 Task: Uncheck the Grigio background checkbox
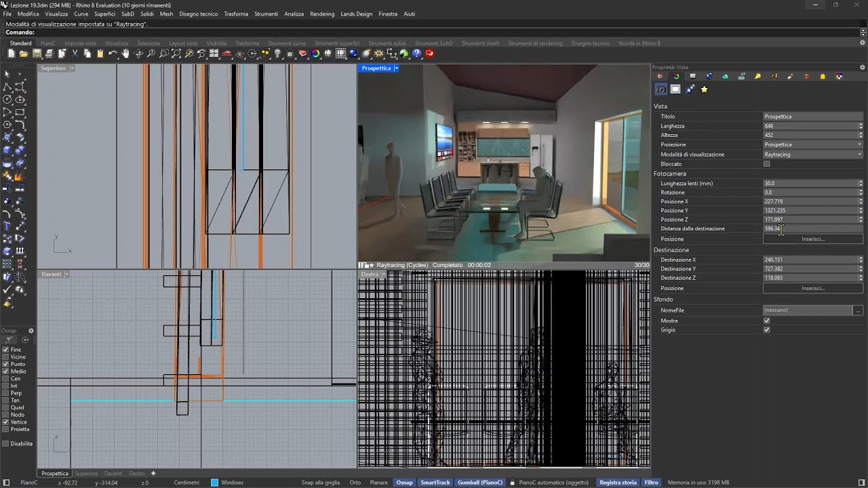[x=767, y=330]
